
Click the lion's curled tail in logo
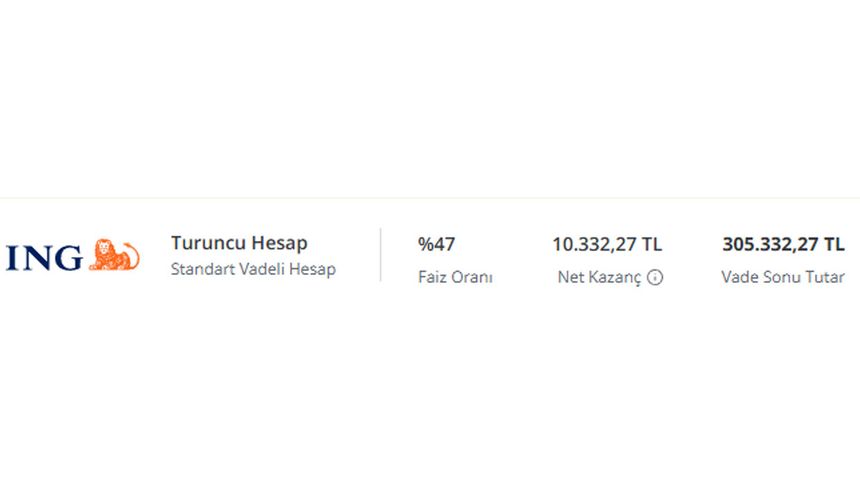(132, 254)
